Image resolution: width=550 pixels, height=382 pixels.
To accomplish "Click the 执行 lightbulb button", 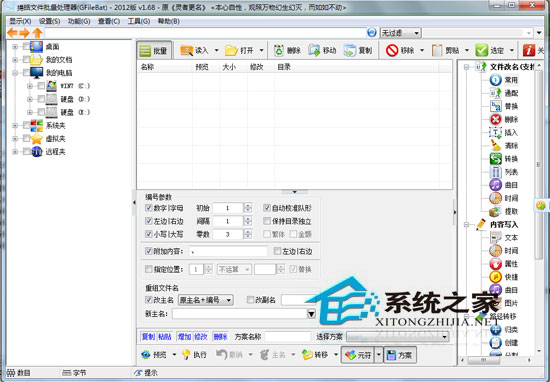I will (x=194, y=355).
